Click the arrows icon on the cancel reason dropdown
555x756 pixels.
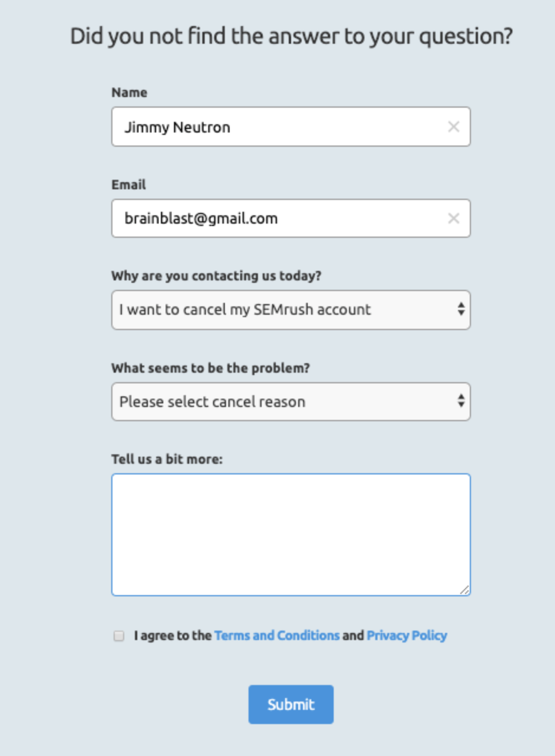[x=461, y=402]
